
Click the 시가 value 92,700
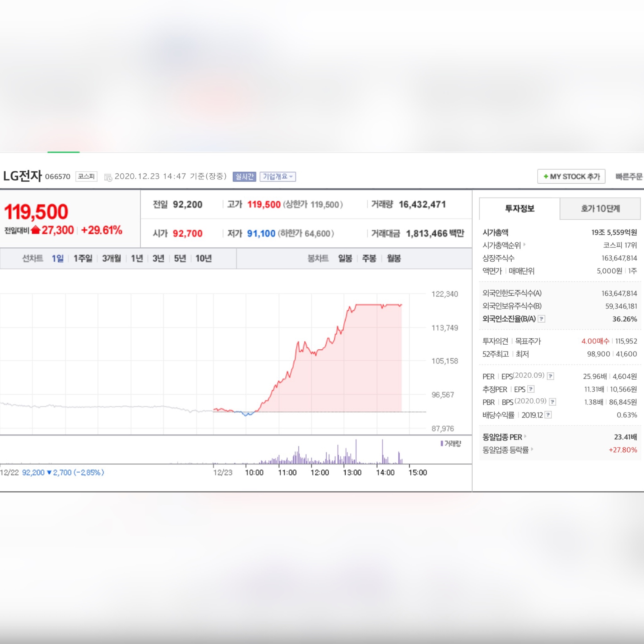pyautogui.click(x=187, y=233)
